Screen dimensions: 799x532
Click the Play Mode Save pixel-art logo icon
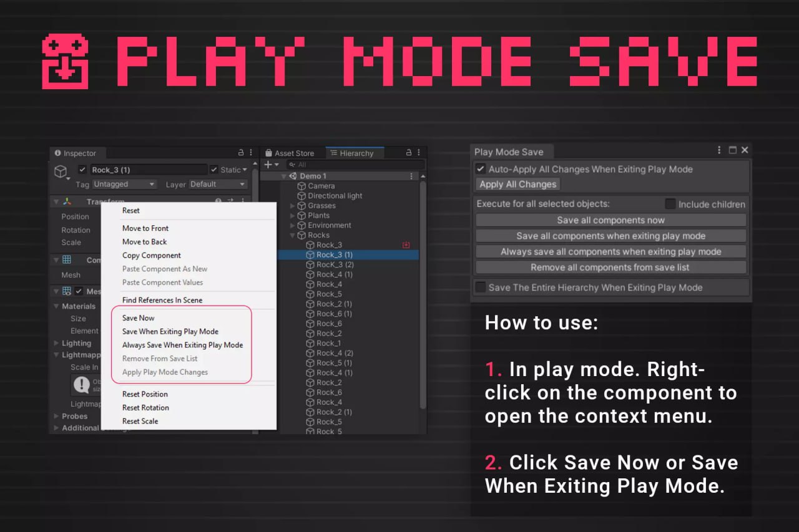click(65, 61)
